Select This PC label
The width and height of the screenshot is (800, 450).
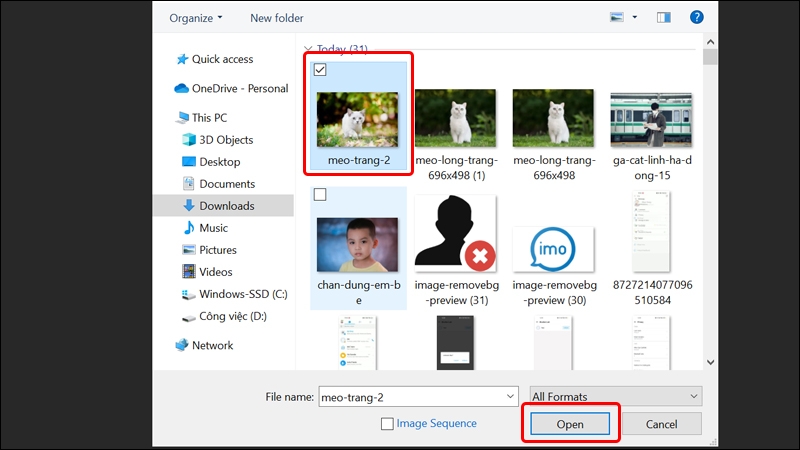pos(209,118)
